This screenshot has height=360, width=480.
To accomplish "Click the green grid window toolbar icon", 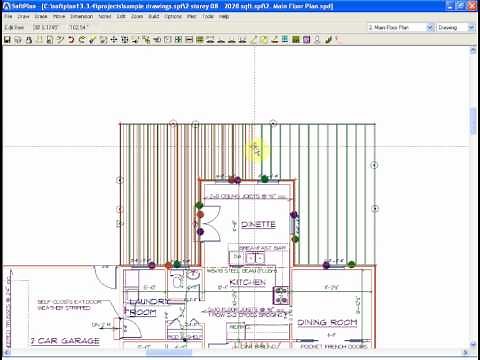I will tap(178, 40).
